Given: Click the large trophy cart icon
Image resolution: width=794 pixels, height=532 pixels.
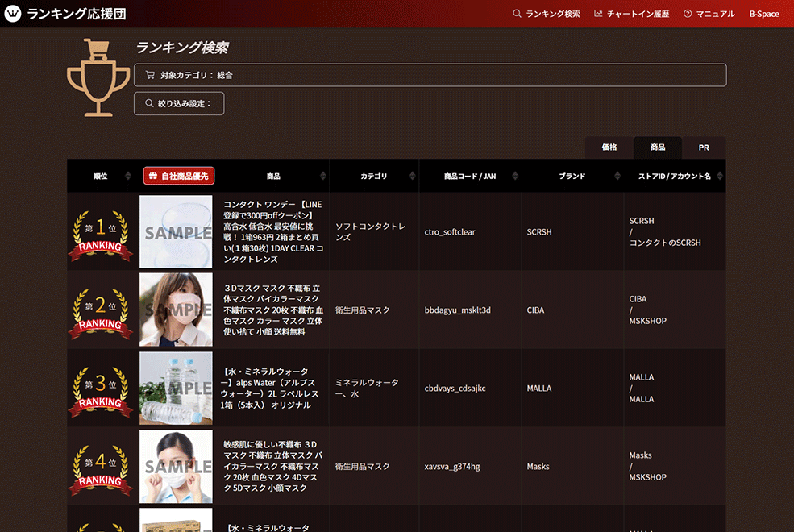Looking at the screenshot, I should [98, 78].
